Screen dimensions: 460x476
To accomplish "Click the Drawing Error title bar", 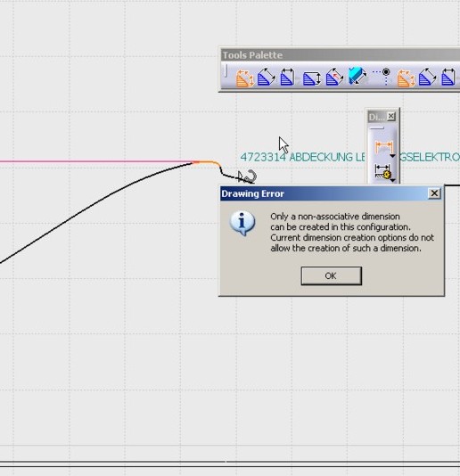I will click(324, 193).
